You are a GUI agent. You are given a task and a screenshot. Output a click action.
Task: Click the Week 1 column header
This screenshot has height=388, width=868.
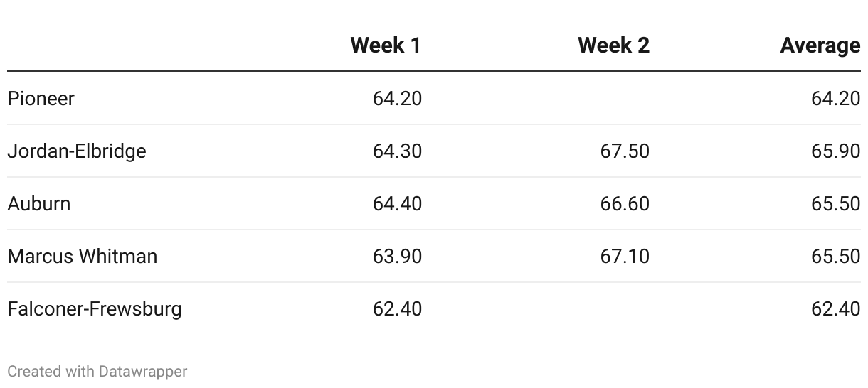(386, 45)
